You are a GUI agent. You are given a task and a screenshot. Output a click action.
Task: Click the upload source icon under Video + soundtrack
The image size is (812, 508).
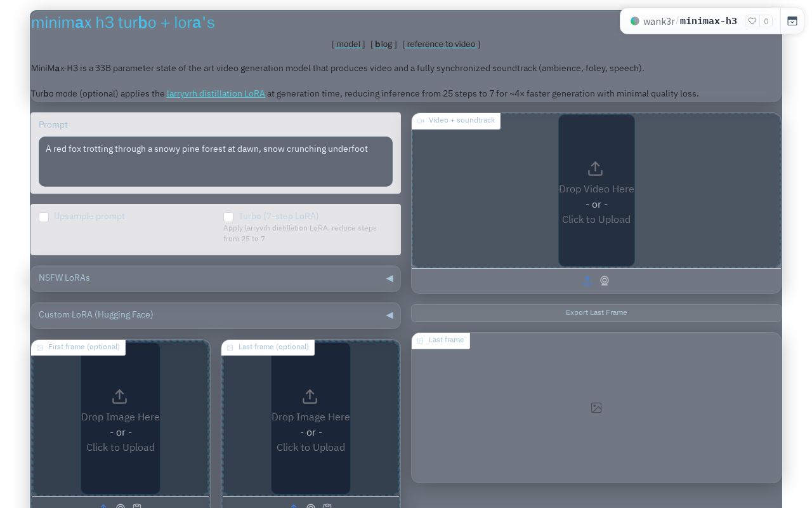pos(587,281)
